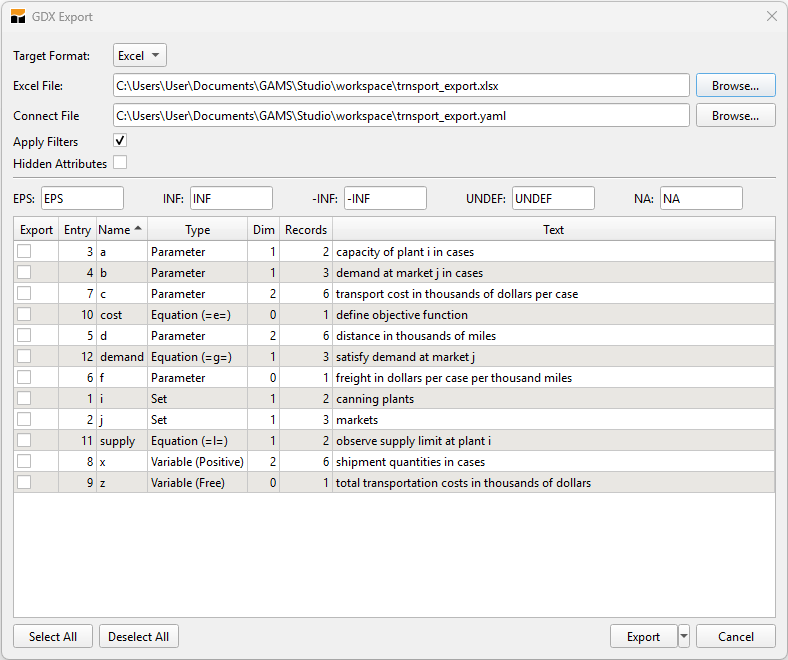The height and width of the screenshot is (660, 788).
Task: Close the GDX Export dialog
Action: (x=771, y=17)
